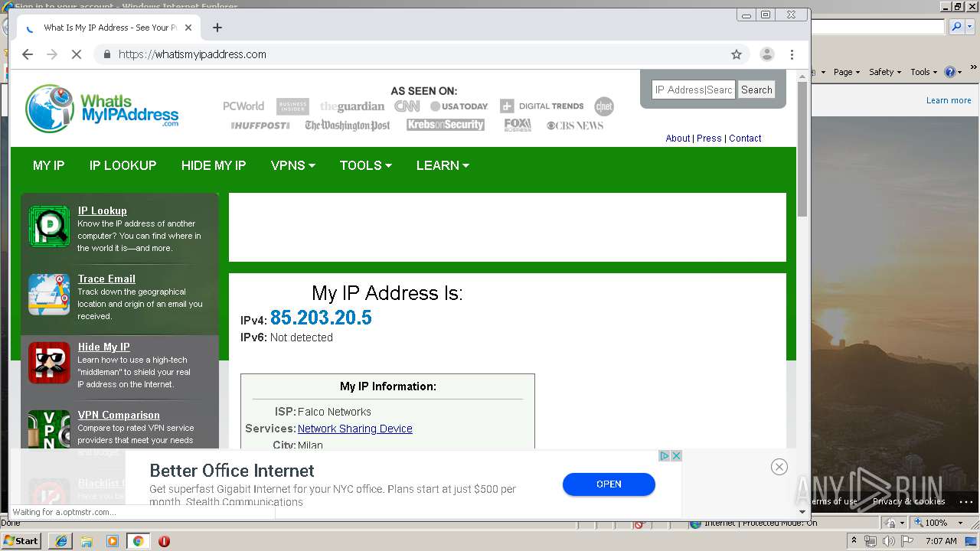Bookmark this page with the star icon
This screenshot has height=551, width=980.
click(737, 54)
